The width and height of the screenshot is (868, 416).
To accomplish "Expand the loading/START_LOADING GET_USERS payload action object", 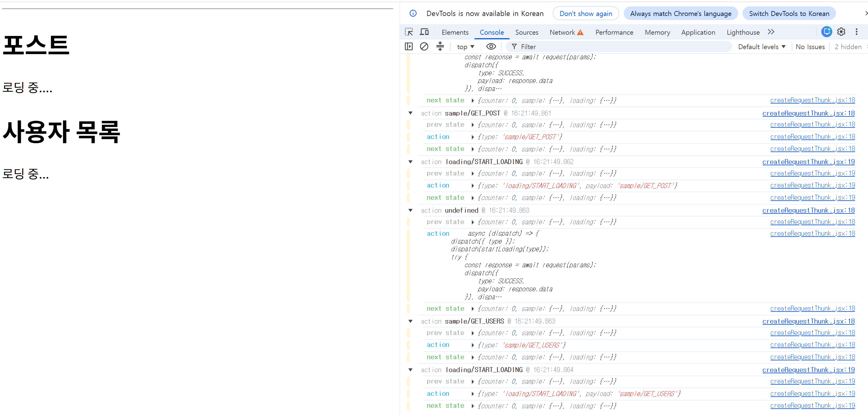I will 473,394.
